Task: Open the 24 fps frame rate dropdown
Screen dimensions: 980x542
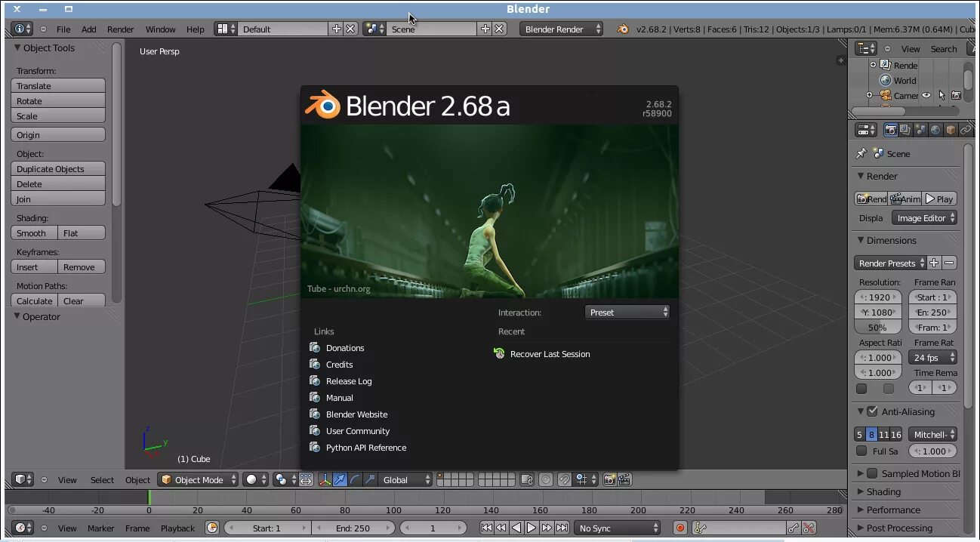Action: tap(933, 358)
